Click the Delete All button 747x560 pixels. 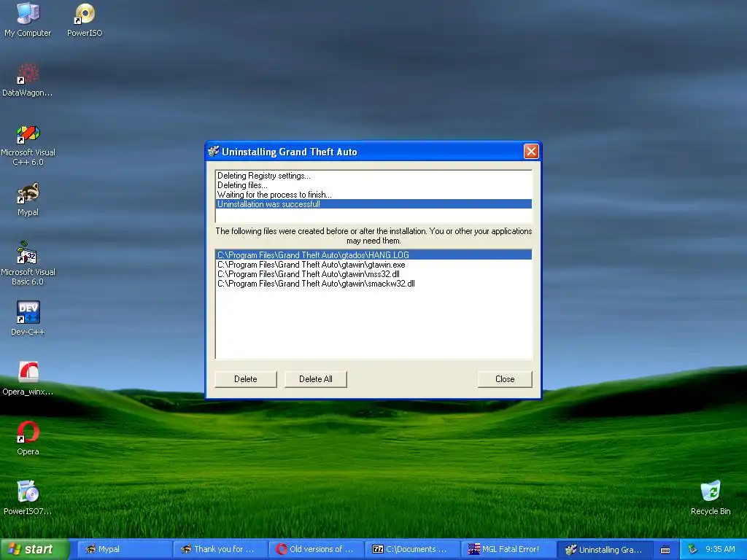click(315, 379)
